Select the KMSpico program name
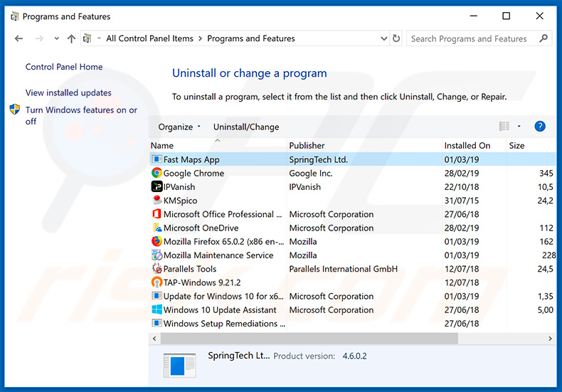The height and width of the screenshot is (392, 562). 180,201
